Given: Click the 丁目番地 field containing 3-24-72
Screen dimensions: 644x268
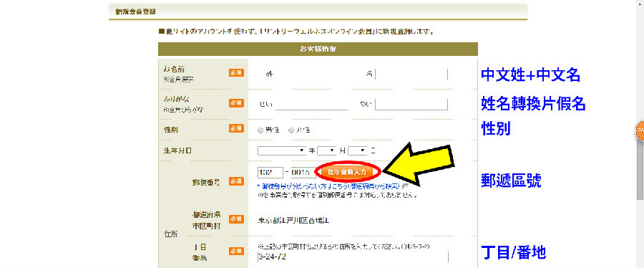Looking at the screenshot, I should coord(353,257).
